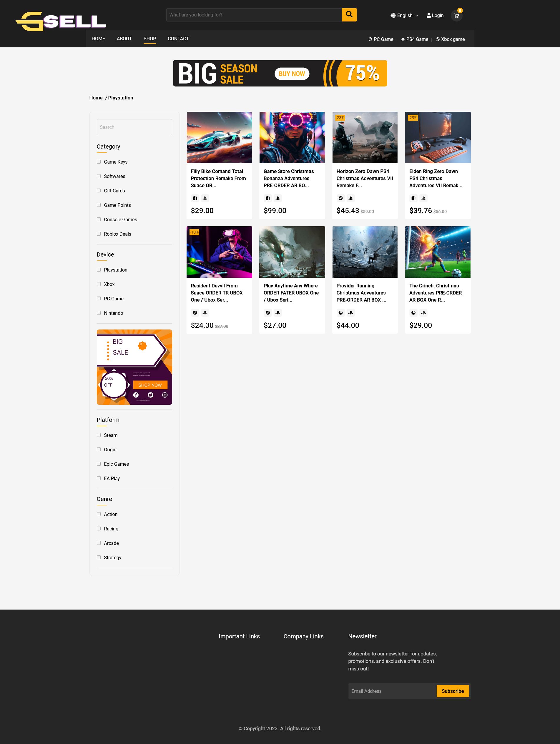The height and width of the screenshot is (744, 560).
Task: Open The Grinch: Christmas Adventures product title
Action: [436, 293]
